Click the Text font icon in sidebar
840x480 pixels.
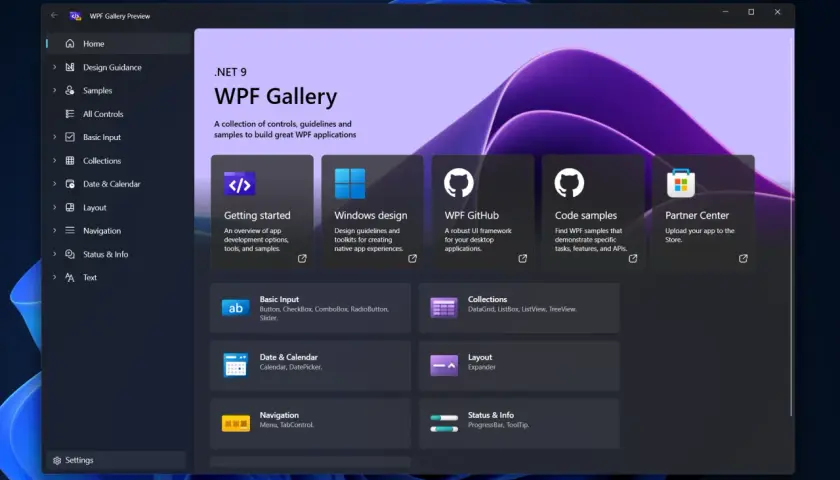[70, 278]
